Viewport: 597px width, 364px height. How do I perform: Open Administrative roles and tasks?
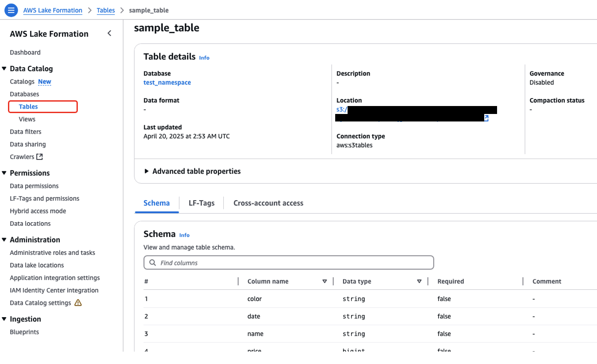[x=53, y=253]
